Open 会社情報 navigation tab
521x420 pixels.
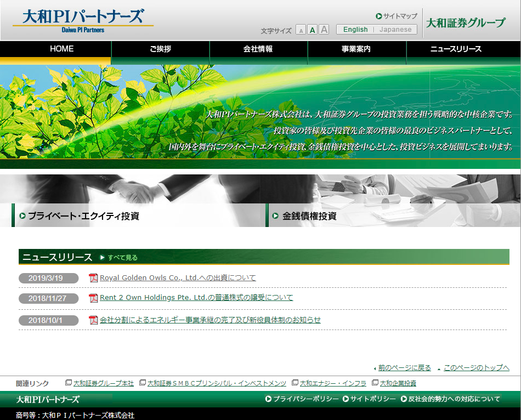(258, 53)
